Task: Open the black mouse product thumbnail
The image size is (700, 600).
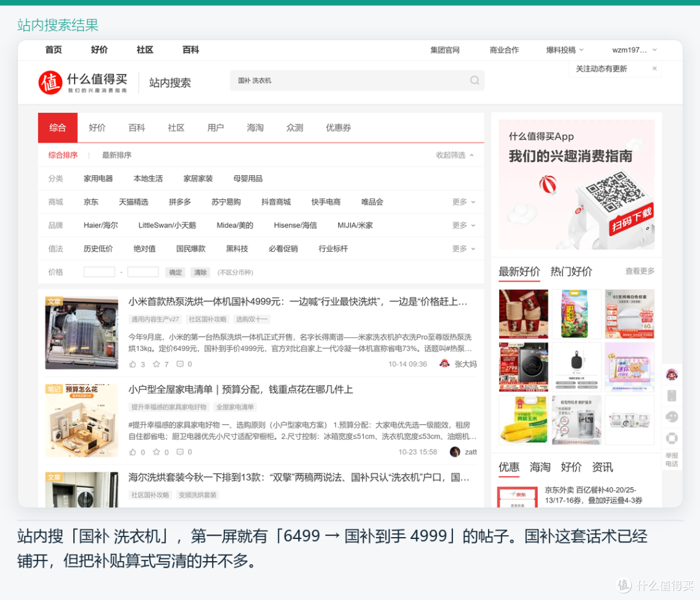Action: tap(576, 366)
